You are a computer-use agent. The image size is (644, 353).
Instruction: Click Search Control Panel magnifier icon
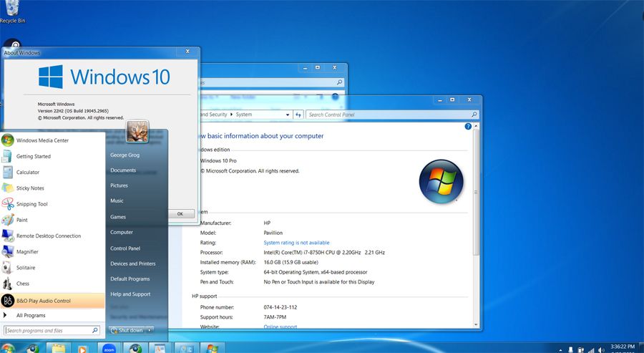pyautogui.click(x=474, y=115)
